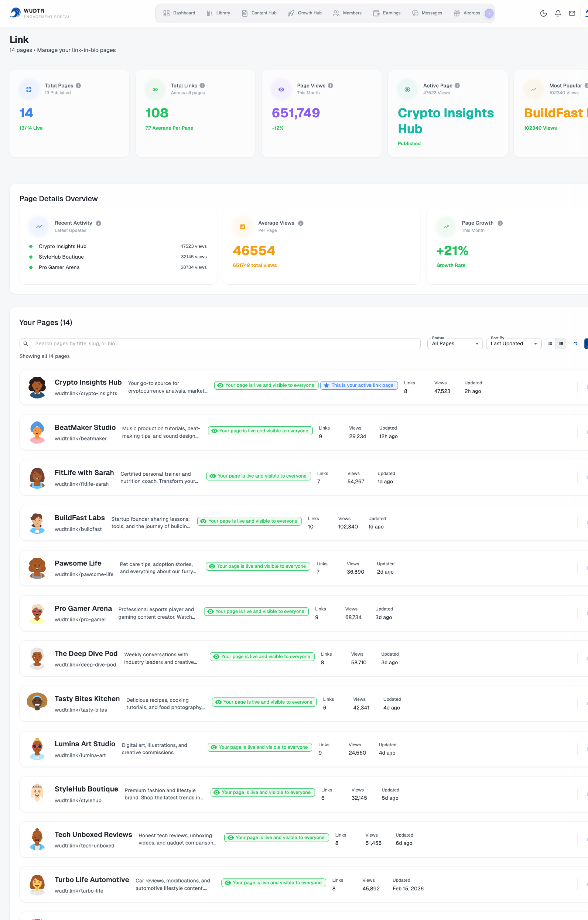Click the +21% growth rate value

[452, 251]
